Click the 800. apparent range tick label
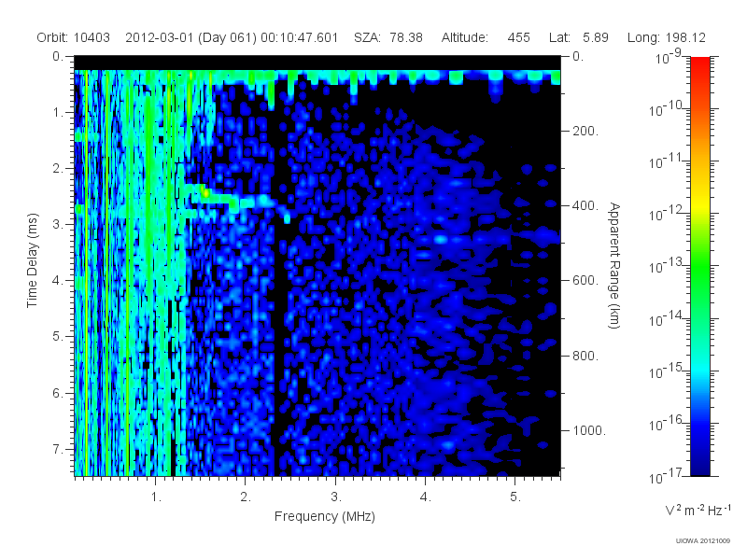The image size is (747, 560). pos(585,356)
